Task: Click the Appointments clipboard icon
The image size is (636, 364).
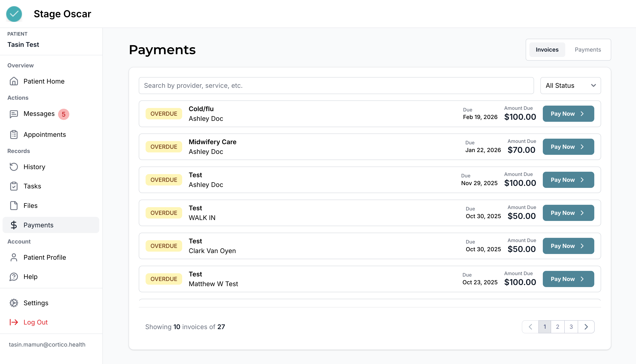Action: (x=14, y=134)
